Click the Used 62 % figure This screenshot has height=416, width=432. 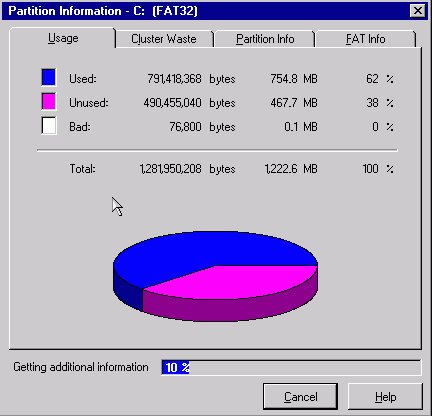(x=380, y=79)
